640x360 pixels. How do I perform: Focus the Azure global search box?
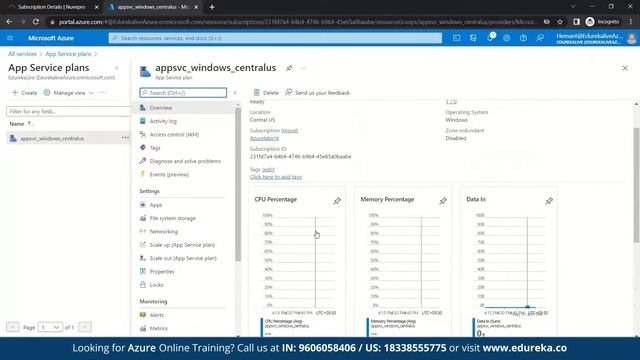(275, 38)
